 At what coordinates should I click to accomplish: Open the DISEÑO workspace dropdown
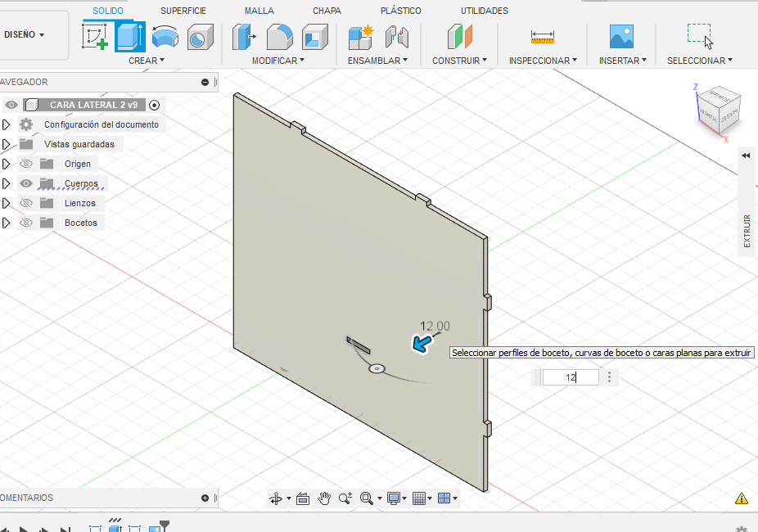pyautogui.click(x=25, y=35)
